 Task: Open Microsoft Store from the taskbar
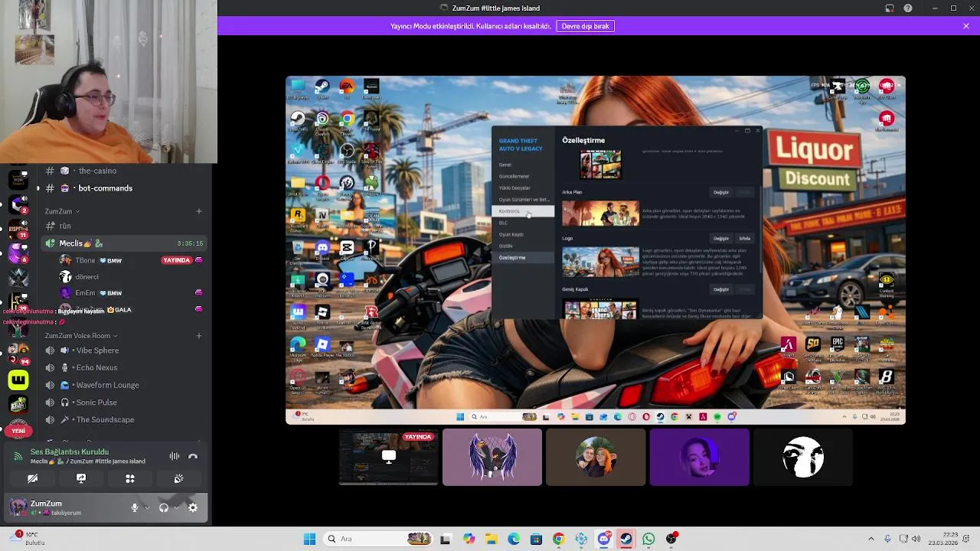click(536, 539)
